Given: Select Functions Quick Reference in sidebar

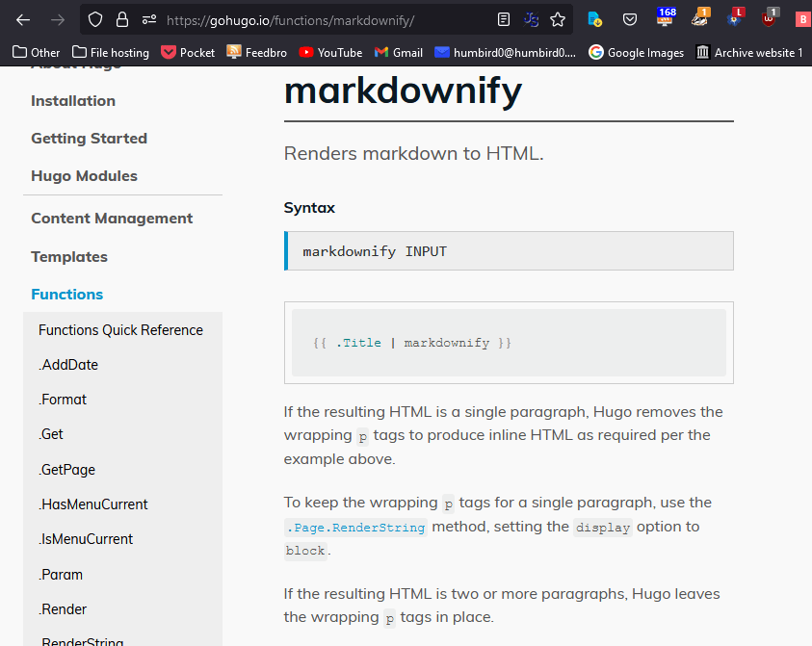Looking at the screenshot, I should pos(120,330).
